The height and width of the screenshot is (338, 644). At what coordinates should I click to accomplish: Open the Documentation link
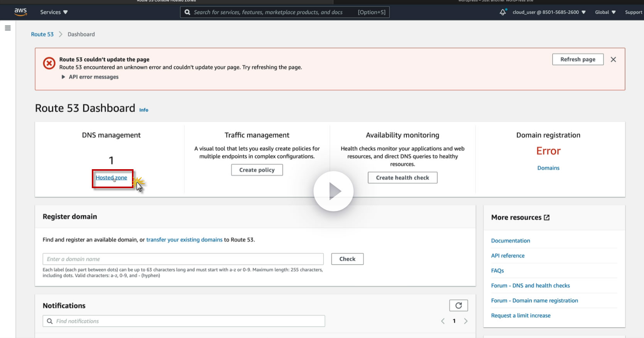(x=510, y=241)
